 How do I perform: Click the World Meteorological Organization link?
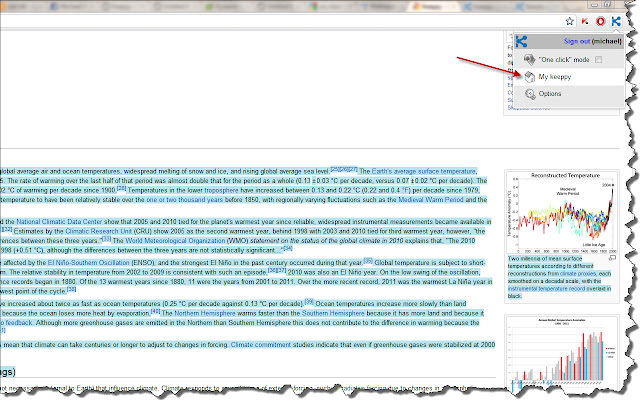tap(175, 241)
